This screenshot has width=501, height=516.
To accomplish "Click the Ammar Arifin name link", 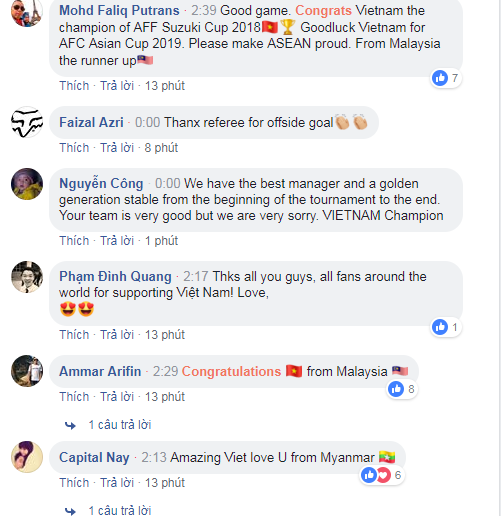I will [100, 371].
